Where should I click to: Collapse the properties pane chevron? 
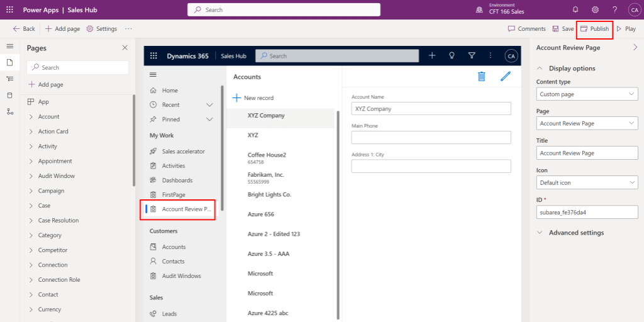635,48
